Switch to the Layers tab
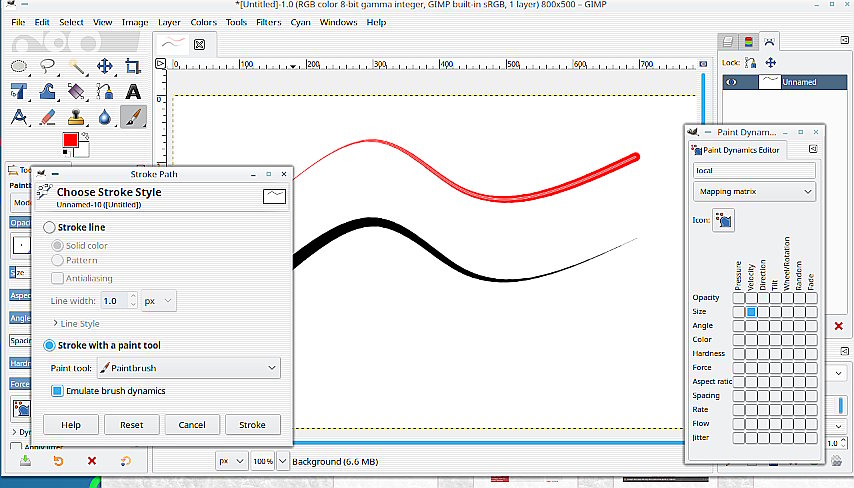 click(x=728, y=41)
